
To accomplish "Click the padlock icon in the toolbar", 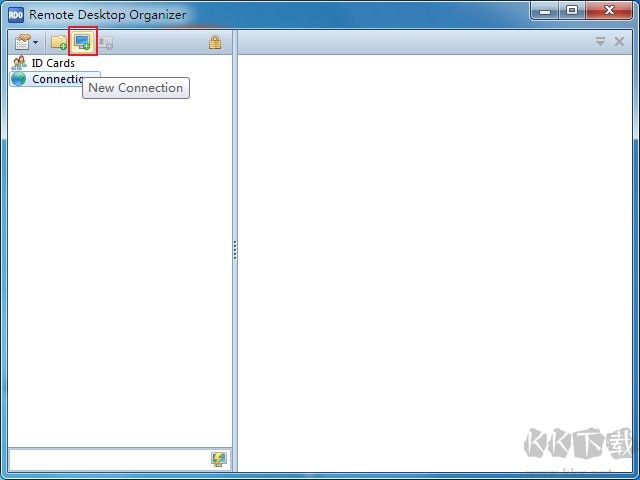I will 215,42.
